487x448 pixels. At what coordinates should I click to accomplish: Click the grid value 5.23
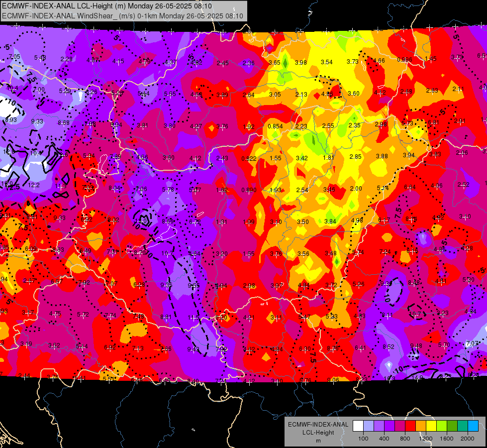coord(331,316)
